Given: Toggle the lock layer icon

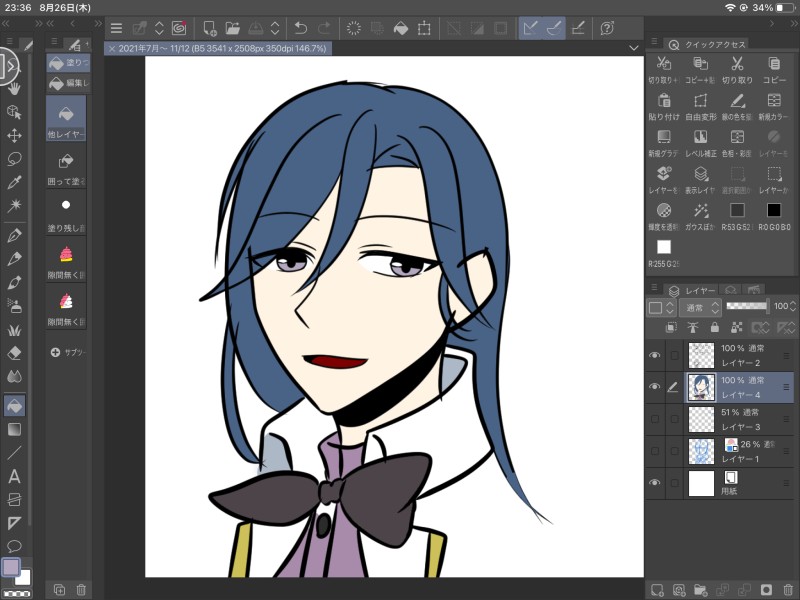Looking at the screenshot, I should pos(714,327).
